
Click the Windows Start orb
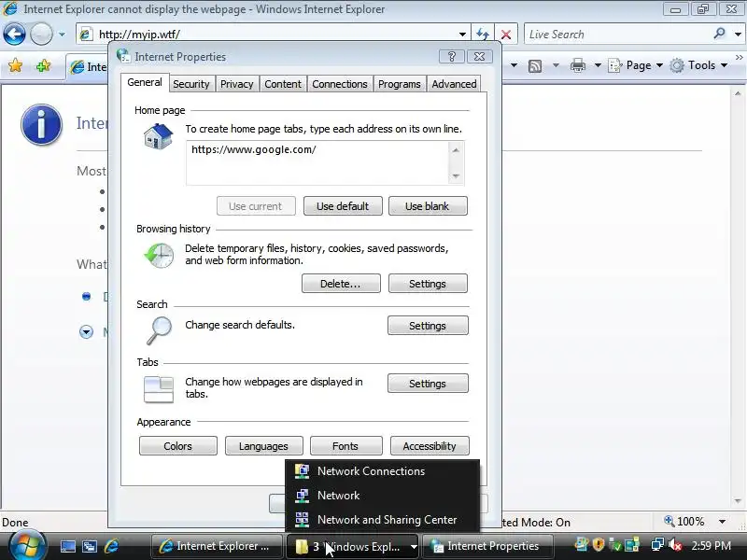pyautogui.click(x=27, y=546)
